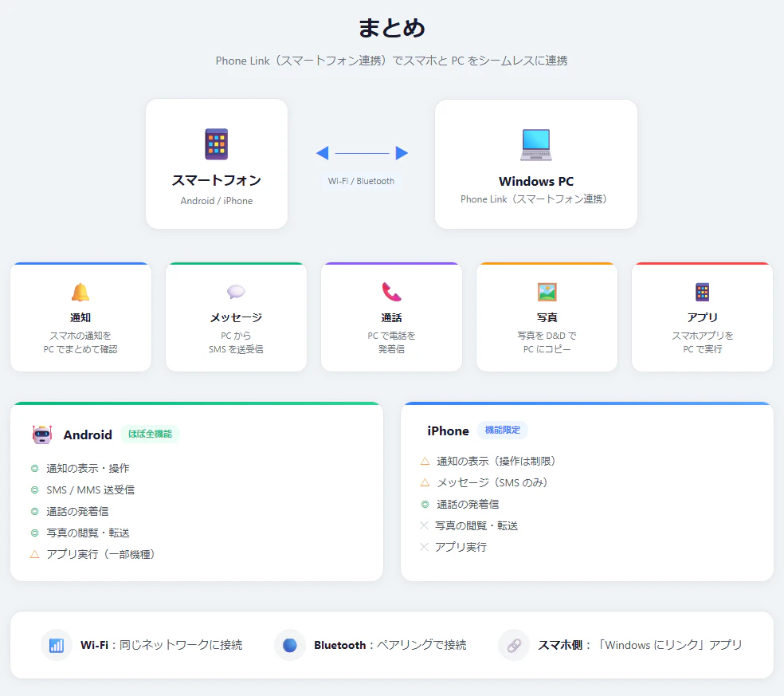Click the subtitle ending シームレスに連携

coord(391,61)
